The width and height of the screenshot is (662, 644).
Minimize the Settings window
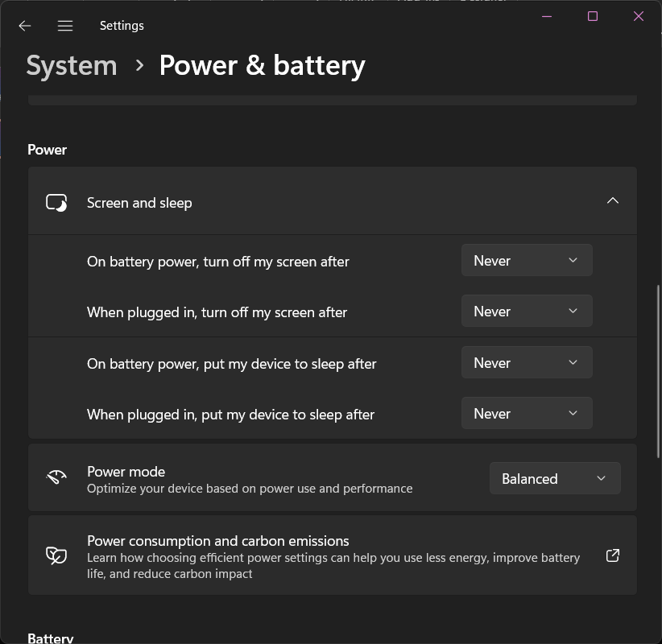pos(546,15)
